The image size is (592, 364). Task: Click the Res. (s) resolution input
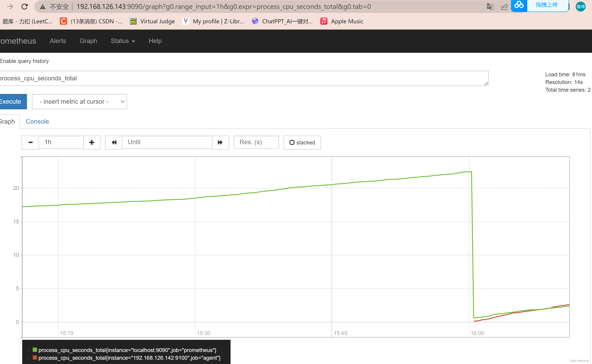pos(256,142)
